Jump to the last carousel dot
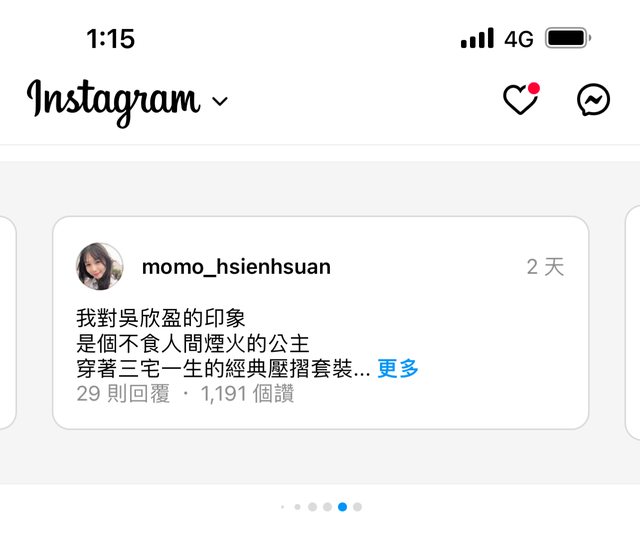 pos(357,507)
